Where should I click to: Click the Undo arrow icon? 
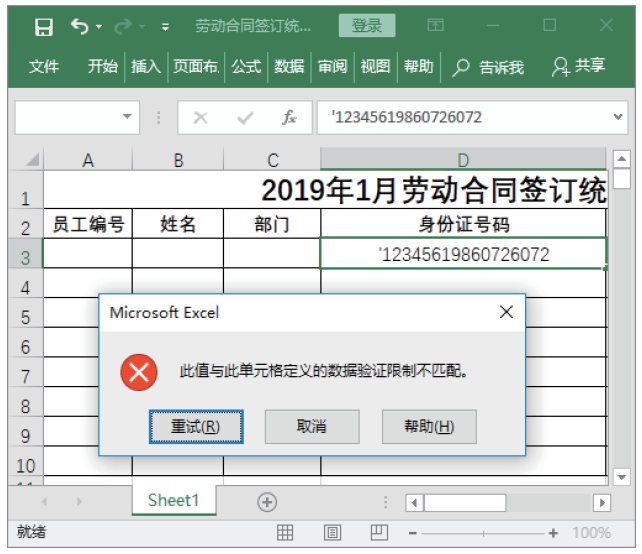(79, 27)
